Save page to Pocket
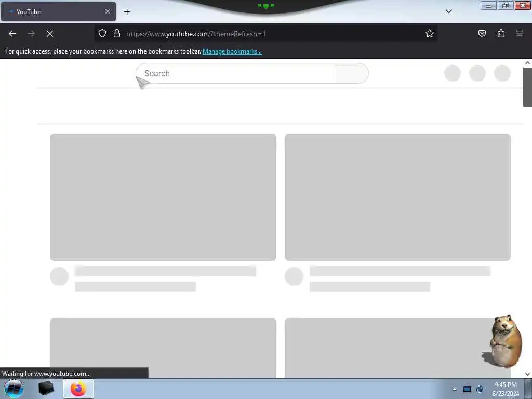The image size is (532, 399). (482, 33)
